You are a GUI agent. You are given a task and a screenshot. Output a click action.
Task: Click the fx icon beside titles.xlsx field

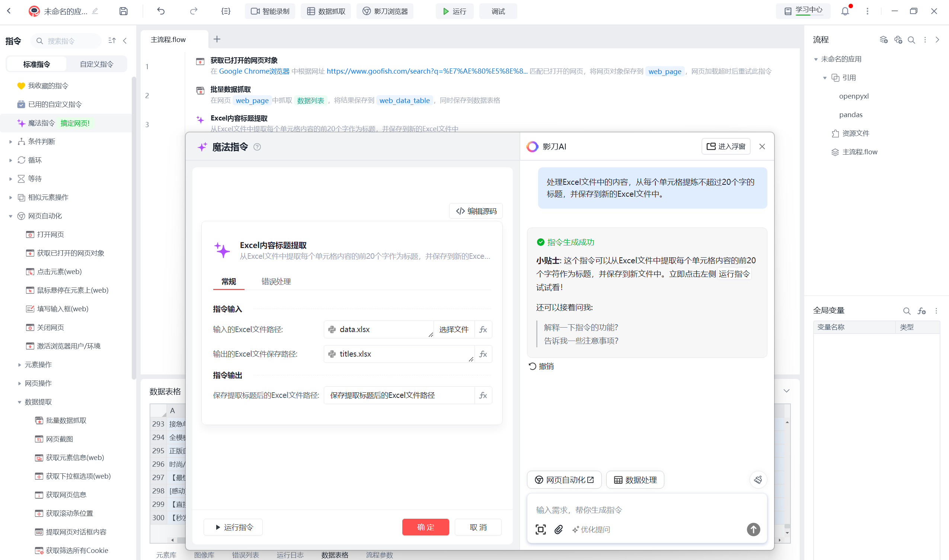click(483, 354)
